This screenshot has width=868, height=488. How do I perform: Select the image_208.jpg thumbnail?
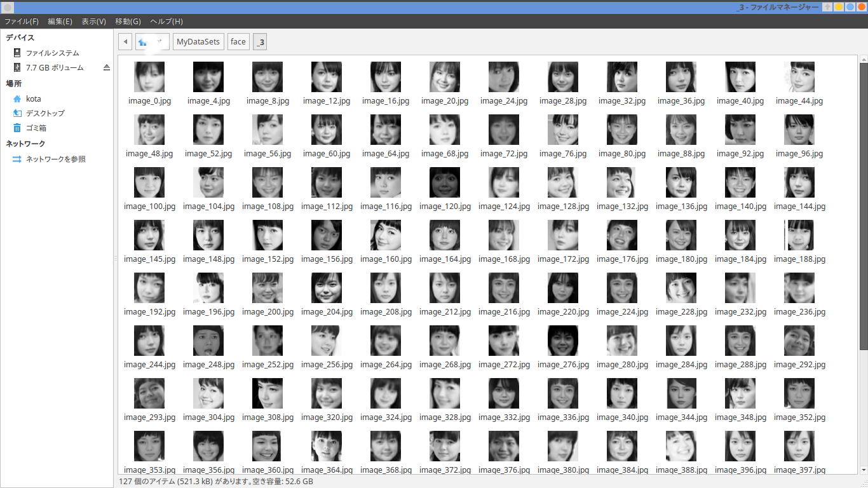click(x=385, y=288)
